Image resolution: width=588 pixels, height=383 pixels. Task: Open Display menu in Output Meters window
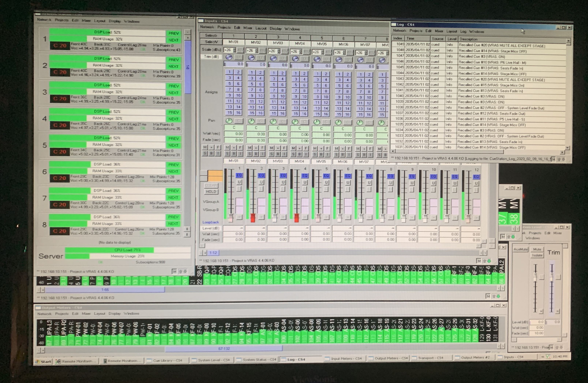114,313
